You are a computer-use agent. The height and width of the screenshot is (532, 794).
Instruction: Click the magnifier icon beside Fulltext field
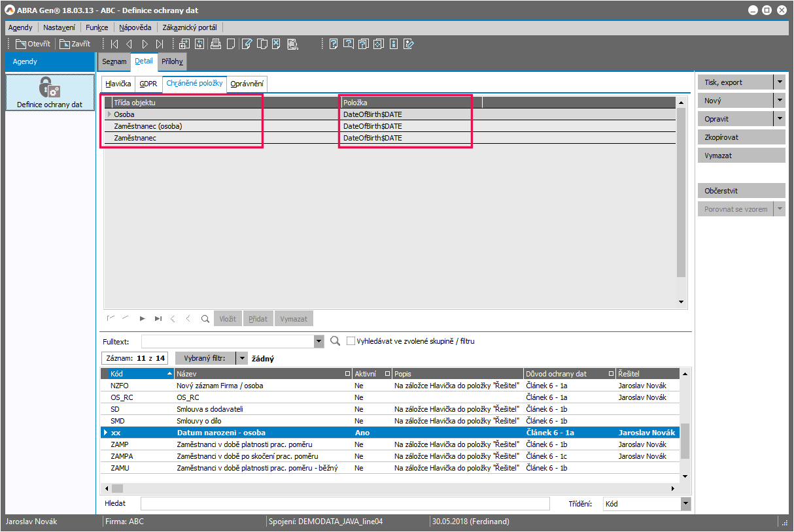point(336,341)
